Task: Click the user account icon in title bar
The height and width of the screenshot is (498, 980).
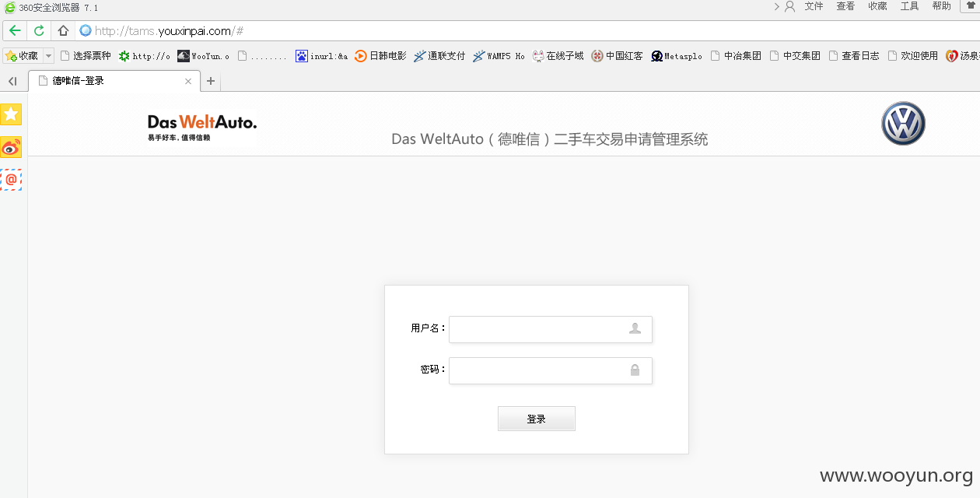Action: [789, 6]
